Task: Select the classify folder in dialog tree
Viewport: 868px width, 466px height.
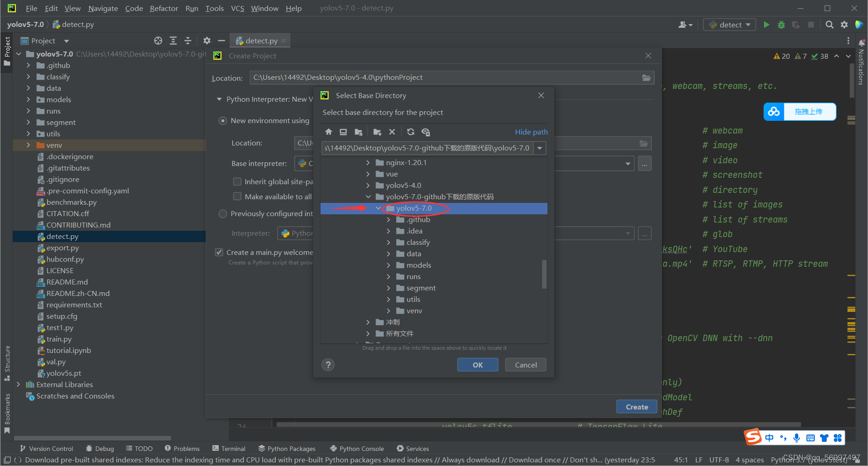Action: [418, 243]
